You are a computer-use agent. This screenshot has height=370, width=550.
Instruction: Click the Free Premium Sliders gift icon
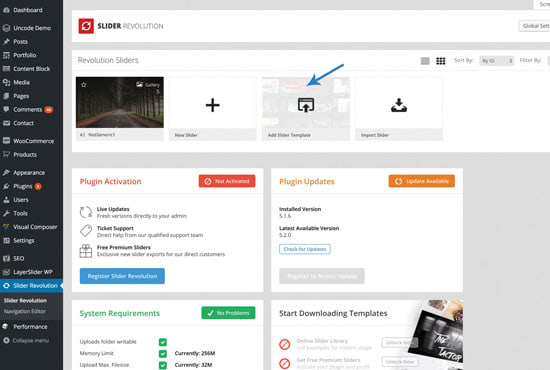86,251
